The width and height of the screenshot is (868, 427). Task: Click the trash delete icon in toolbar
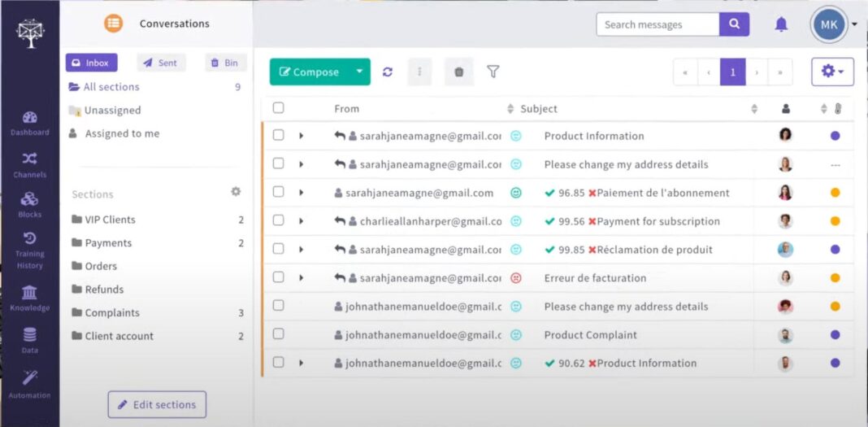click(459, 72)
